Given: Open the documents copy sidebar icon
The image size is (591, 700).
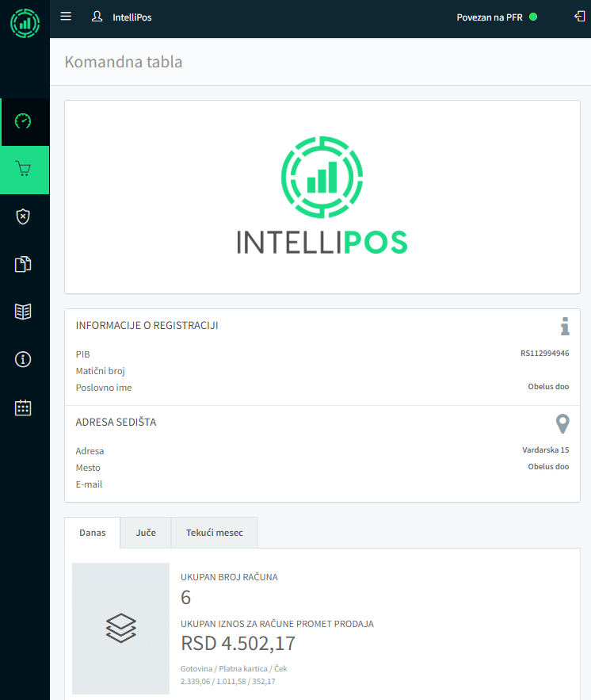Looking at the screenshot, I should [x=24, y=264].
